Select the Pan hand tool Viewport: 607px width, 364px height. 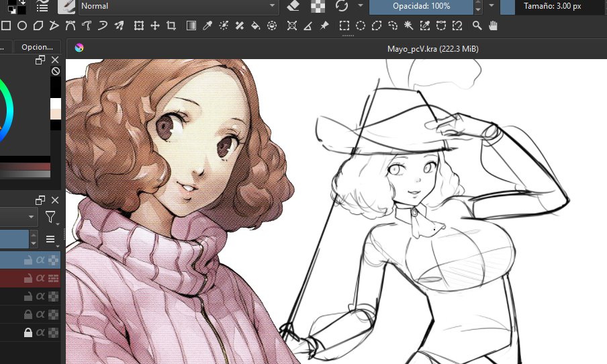click(493, 26)
